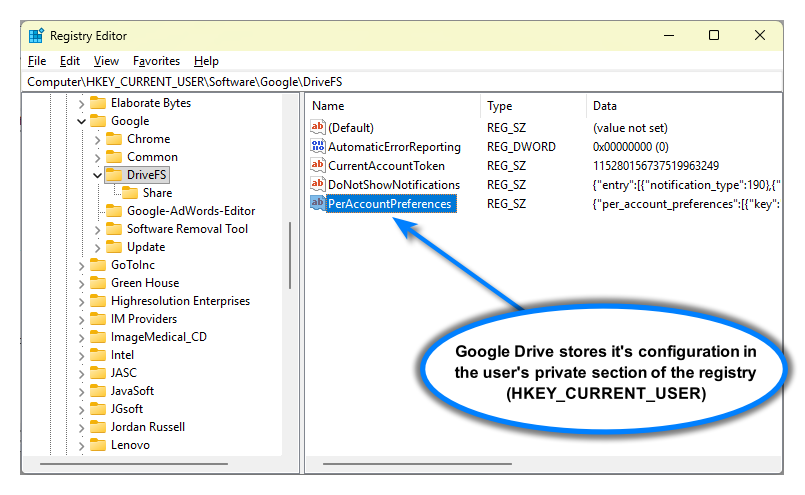Collapse the DriveFS key

98,175
